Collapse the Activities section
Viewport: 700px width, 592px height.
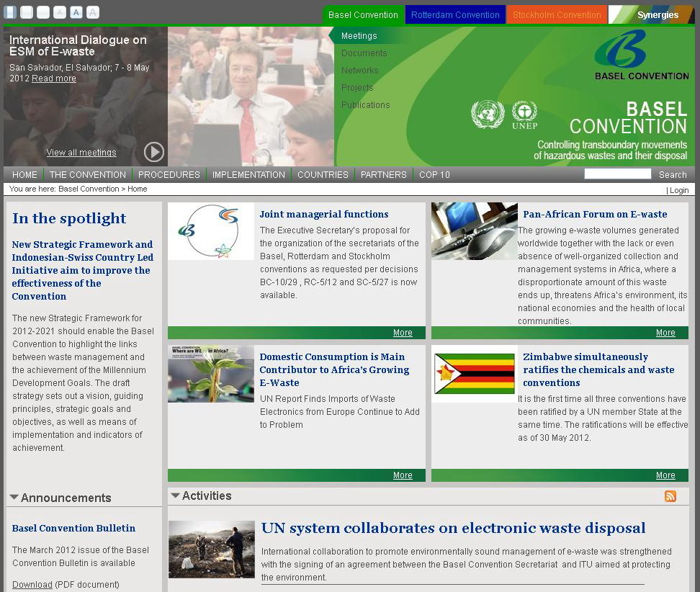point(175,495)
